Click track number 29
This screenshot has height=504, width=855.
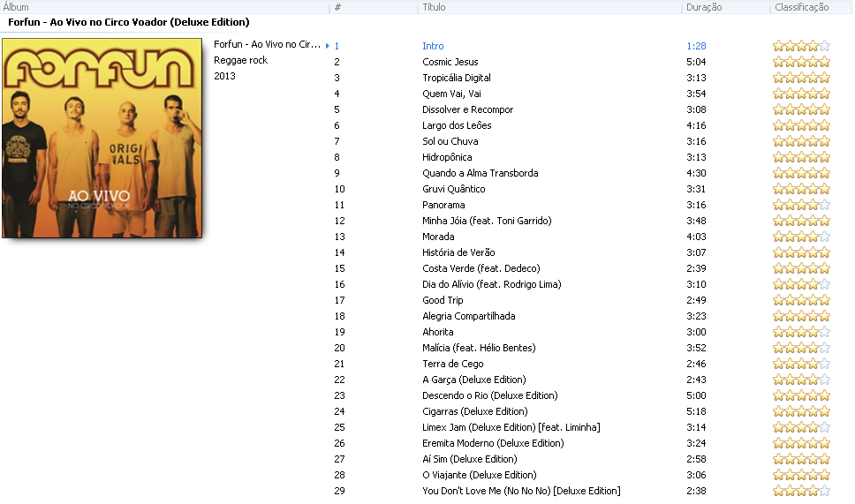(x=339, y=491)
